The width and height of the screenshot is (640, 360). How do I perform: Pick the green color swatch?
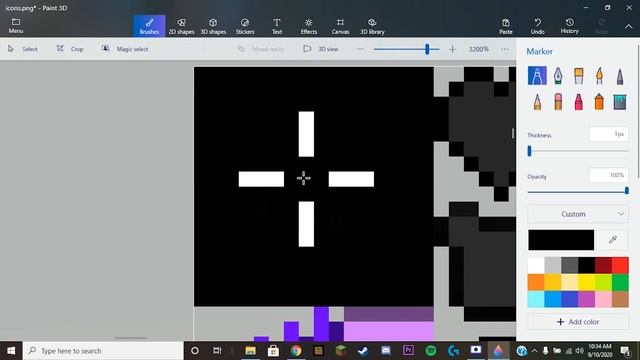click(x=620, y=282)
